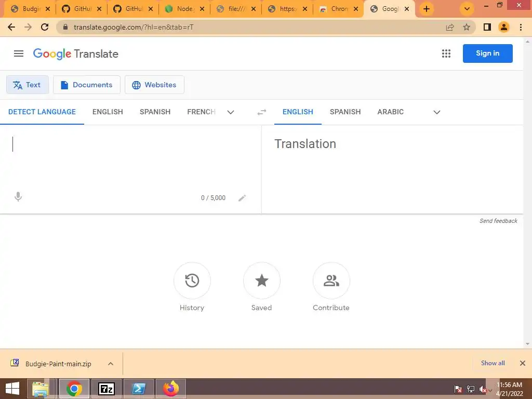The height and width of the screenshot is (399, 532).
Task: Select Spanish as source language
Action: (155, 112)
